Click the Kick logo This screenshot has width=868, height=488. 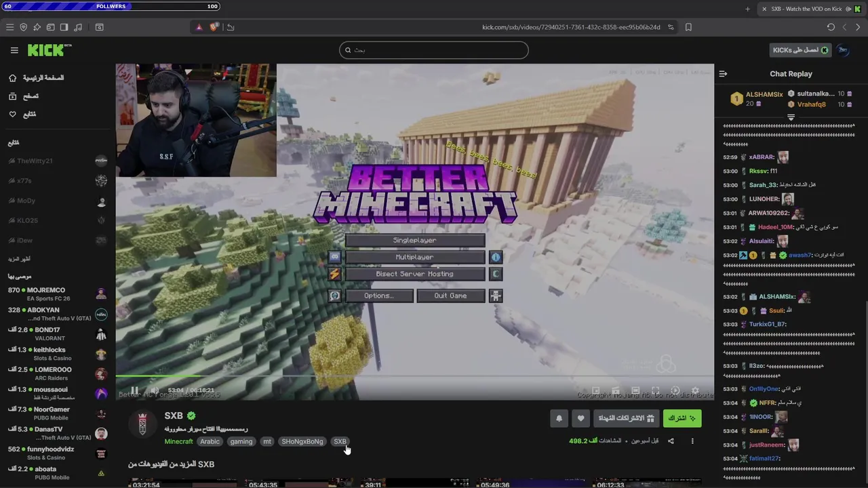pyautogui.click(x=49, y=50)
